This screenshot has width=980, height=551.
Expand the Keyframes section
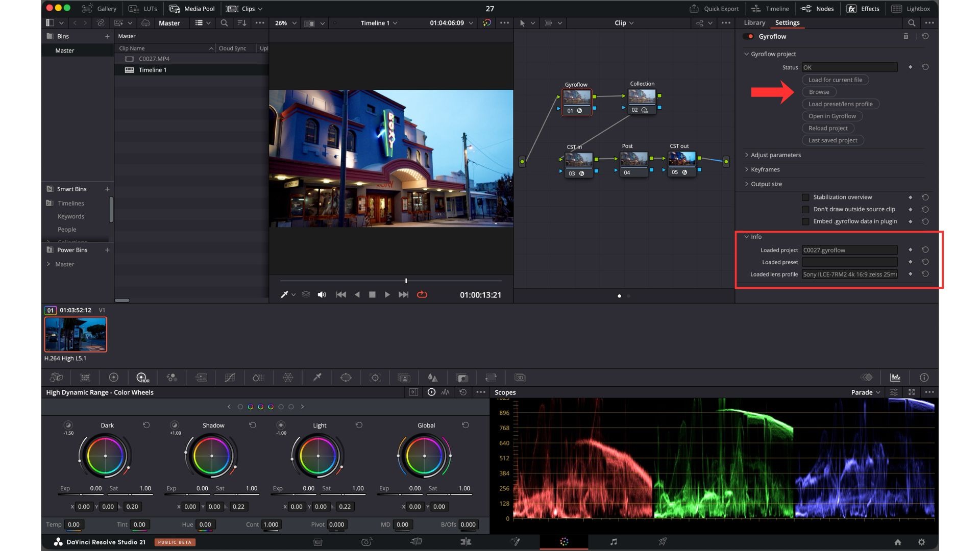point(747,169)
